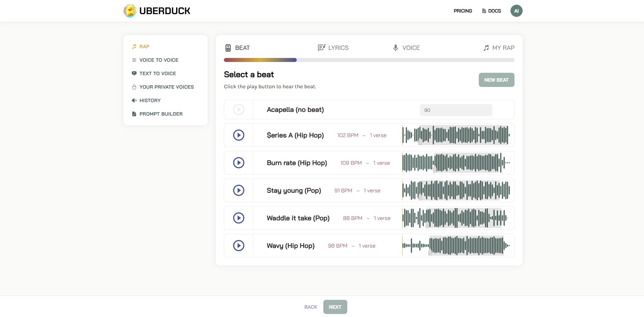
Task: Click the Text to Voice chat icon
Action: pos(134,73)
